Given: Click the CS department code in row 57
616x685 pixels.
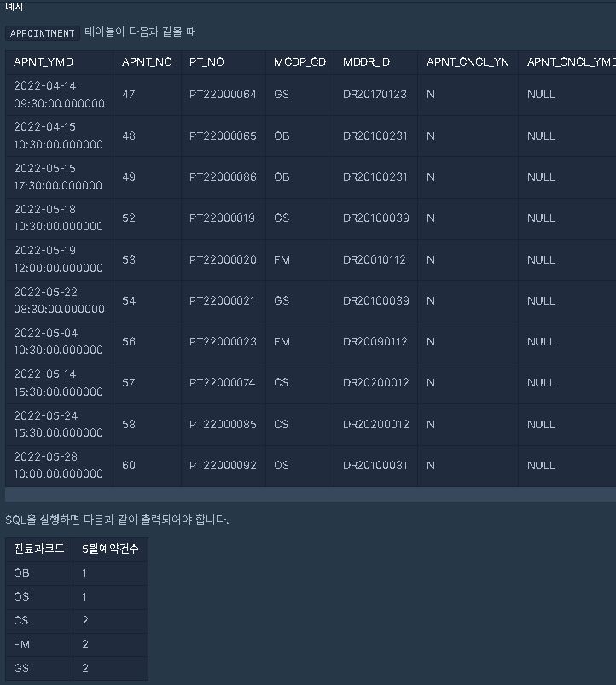Looking at the screenshot, I should point(282,383).
